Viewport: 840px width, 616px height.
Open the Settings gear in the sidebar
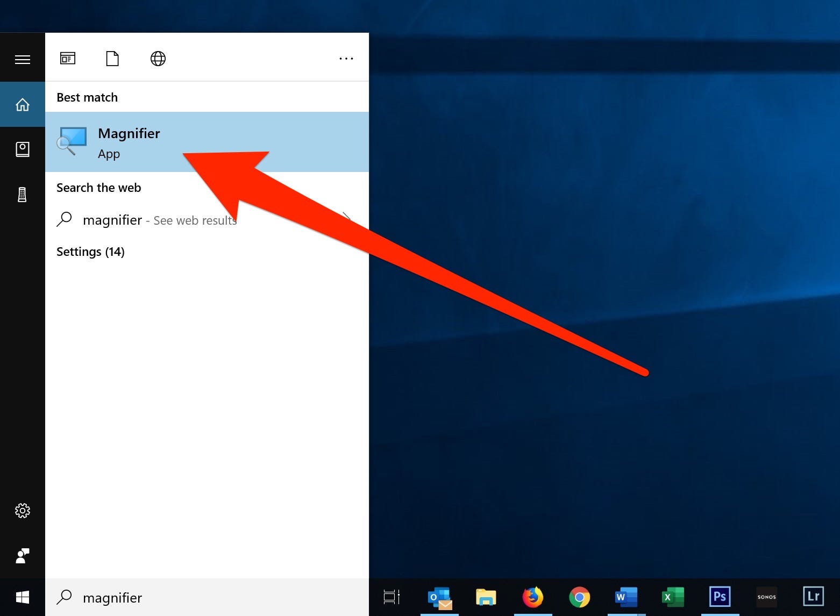[x=23, y=511]
